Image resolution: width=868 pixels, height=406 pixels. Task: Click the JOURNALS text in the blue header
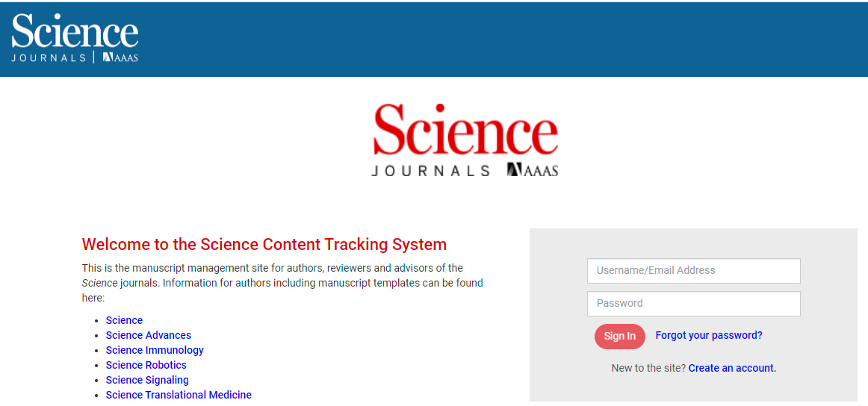click(x=49, y=57)
